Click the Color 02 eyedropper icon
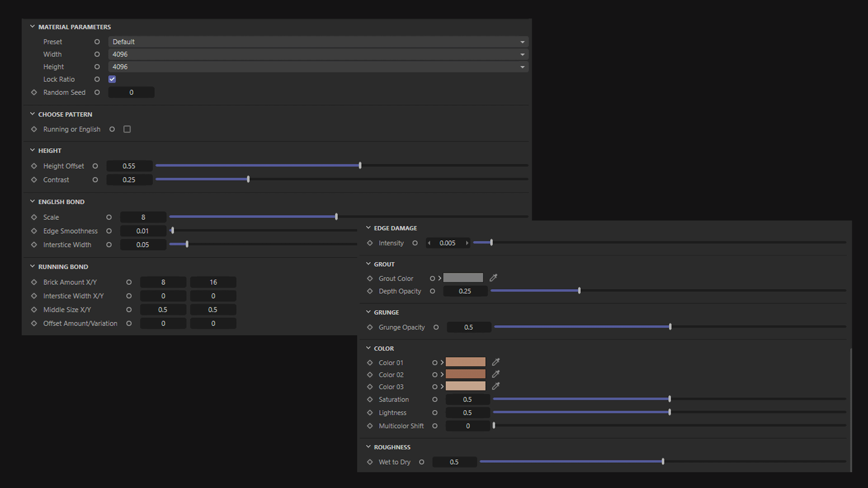Screen dimensions: 868x488 [496, 374]
